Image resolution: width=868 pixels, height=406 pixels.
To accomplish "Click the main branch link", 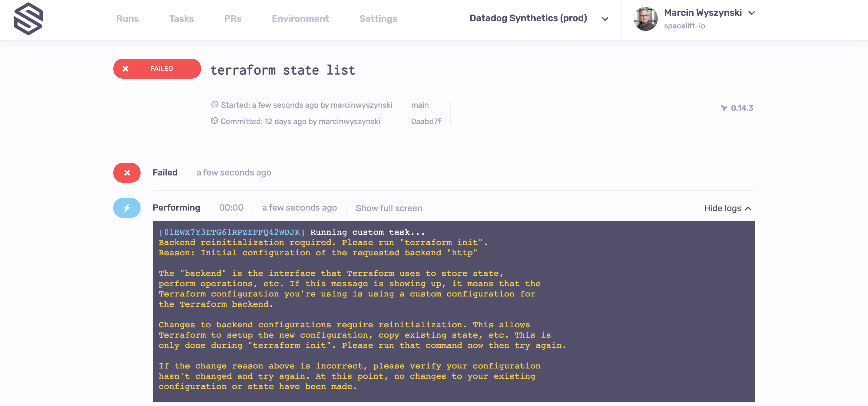I will pyautogui.click(x=420, y=105).
